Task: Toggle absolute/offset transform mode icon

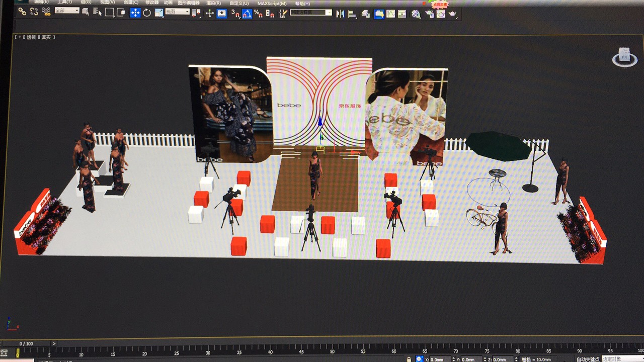Action: (419, 358)
